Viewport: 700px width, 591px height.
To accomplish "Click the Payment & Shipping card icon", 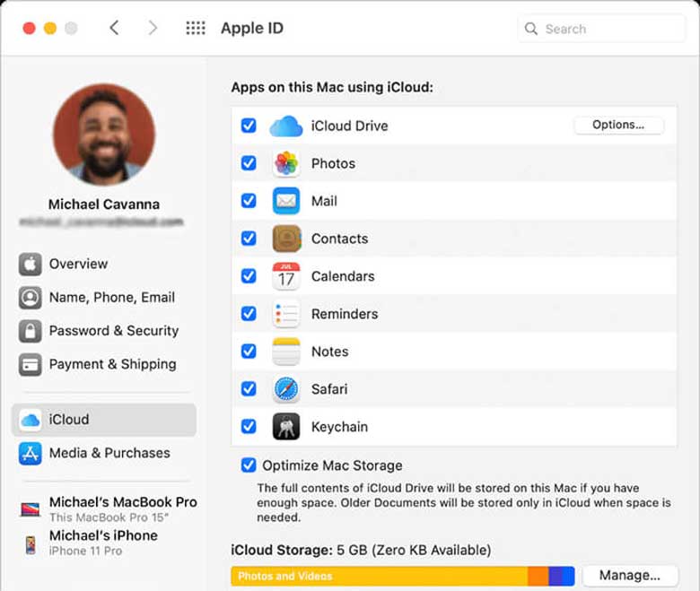I will point(30,364).
